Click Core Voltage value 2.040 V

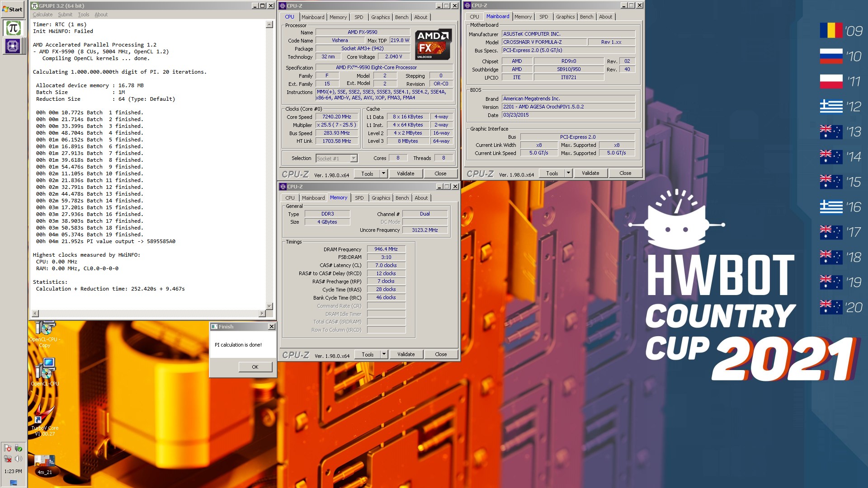(x=393, y=57)
